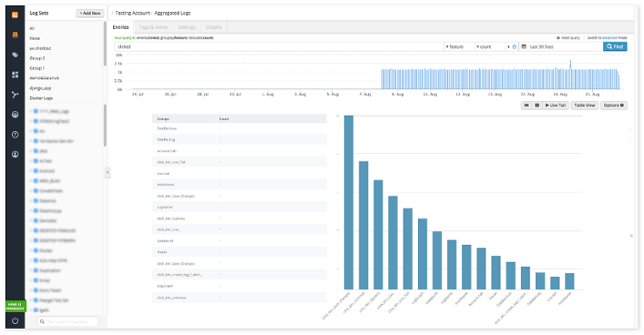Select the Settings tab
The height and width of the screenshot is (335, 644).
click(x=186, y=27)
